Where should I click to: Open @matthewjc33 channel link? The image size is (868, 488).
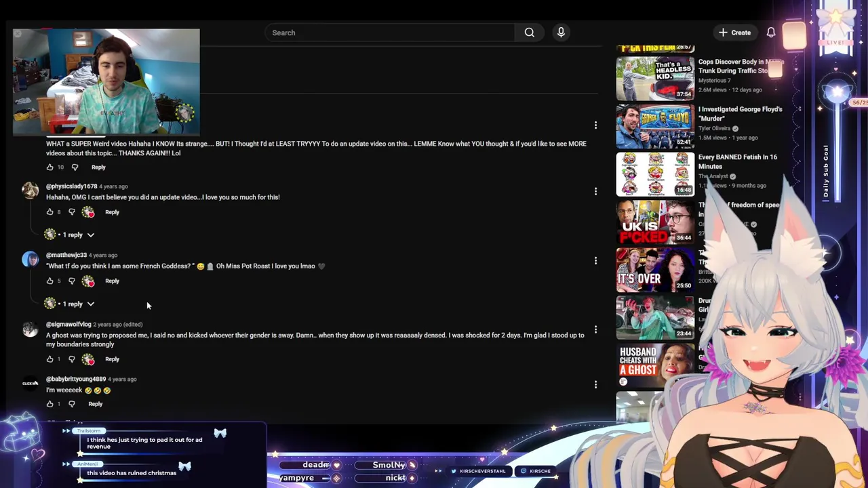[66, 255]
